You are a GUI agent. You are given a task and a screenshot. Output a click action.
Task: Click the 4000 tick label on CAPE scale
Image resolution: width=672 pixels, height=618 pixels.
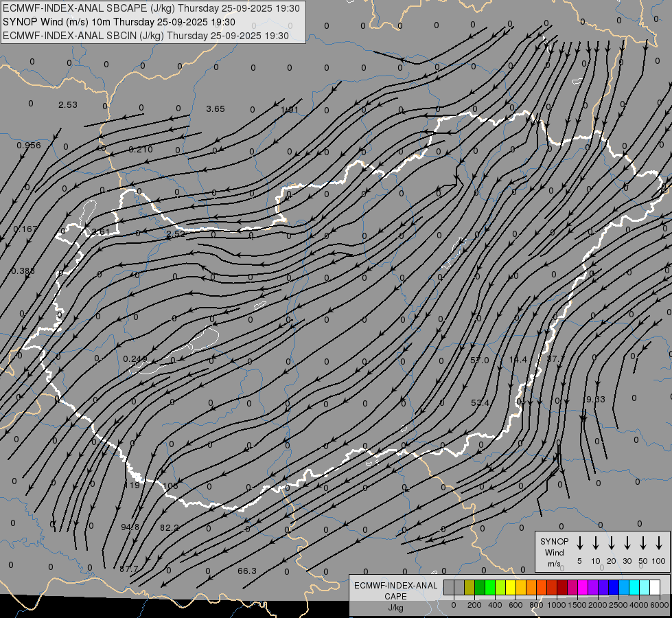click(638, 605)
